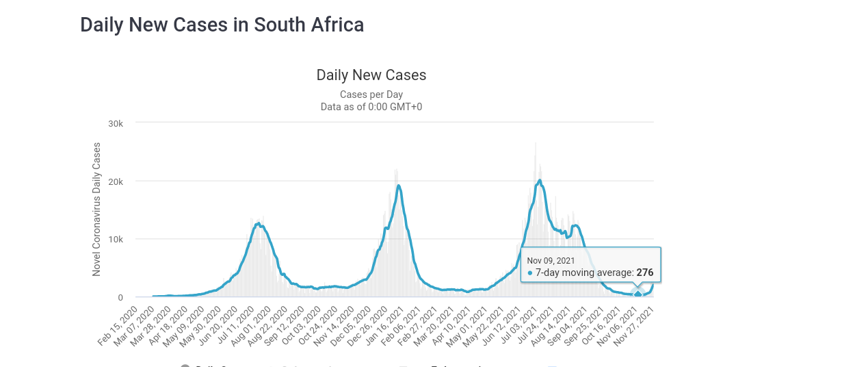Viewport: 868px width, 367px height.
Task: Click the 0 y-axis label
Action: (x=120, y=297)
